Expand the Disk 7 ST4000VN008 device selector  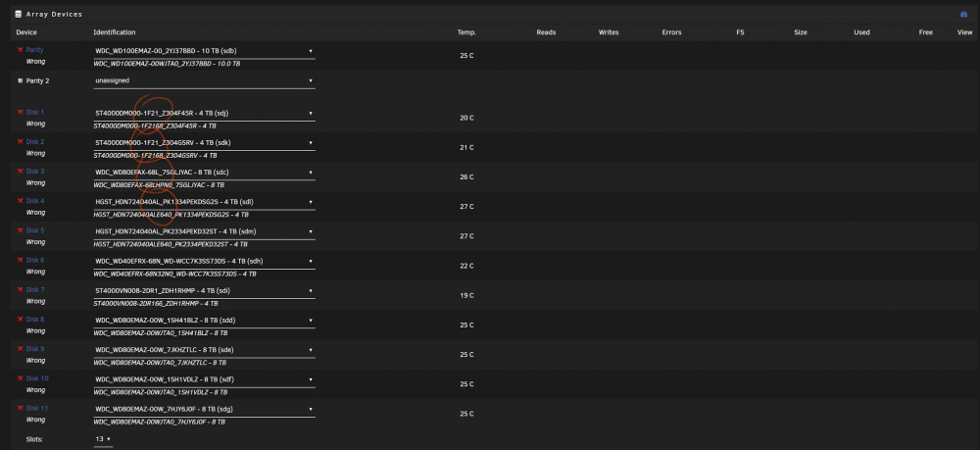point(204,290)
